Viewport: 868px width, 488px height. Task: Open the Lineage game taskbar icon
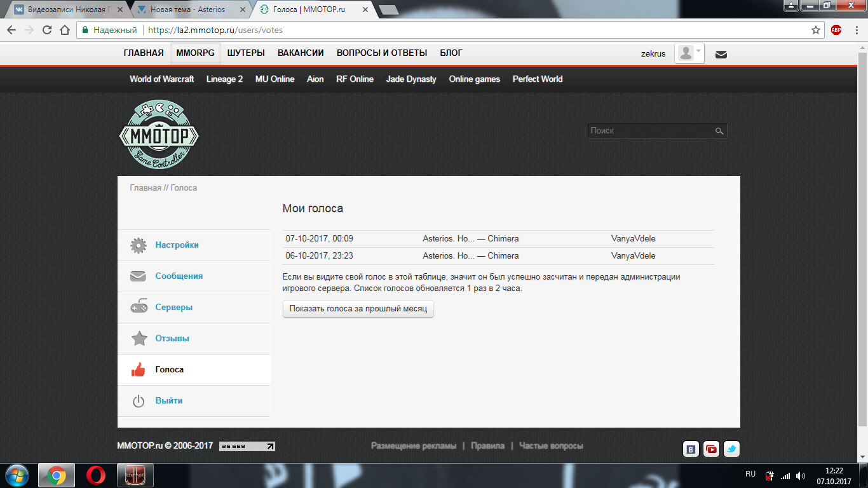135,475
